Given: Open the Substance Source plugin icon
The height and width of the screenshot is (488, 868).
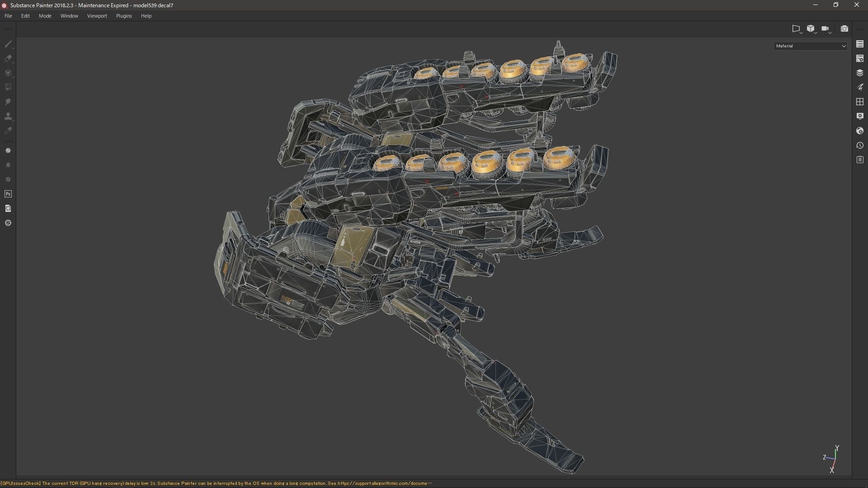Looking at the screenshot, I should click(8, 179).
